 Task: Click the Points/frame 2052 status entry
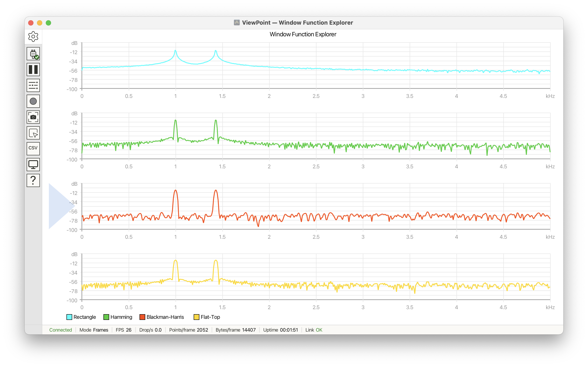click(x=189, y=330)
